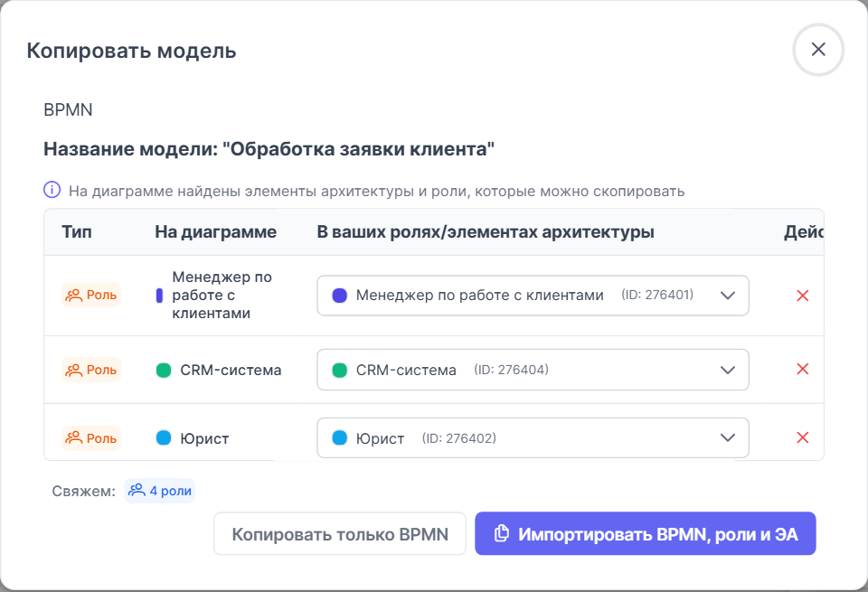868x592 pixels.
Task: Click the info icon next to diagram notice
Action: tap(52, 191)
